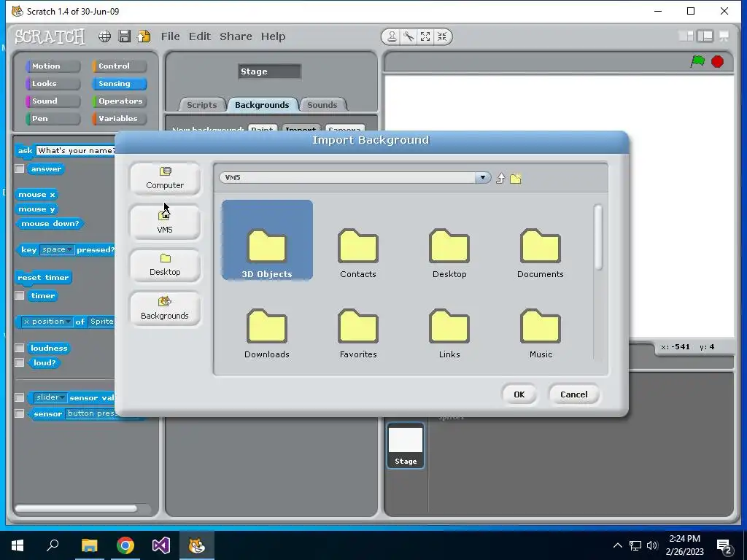Switch to small stage view mode

pyautogui.click(x=686, y=36)
